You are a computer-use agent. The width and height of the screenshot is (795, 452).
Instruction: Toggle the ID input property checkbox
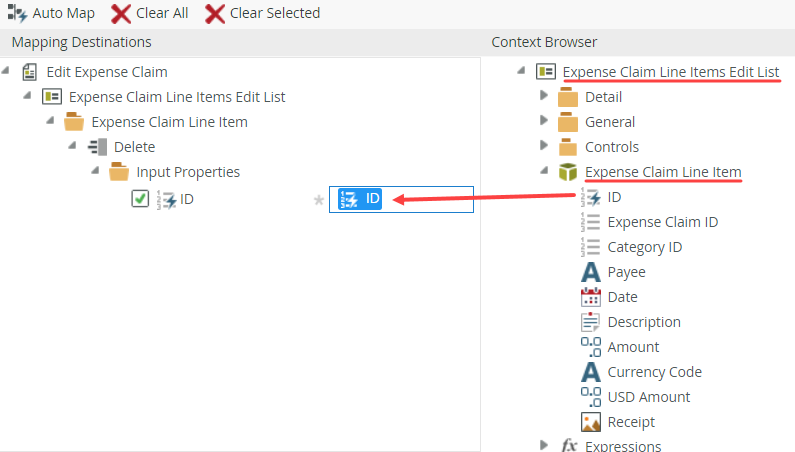[x=140, y=199]
